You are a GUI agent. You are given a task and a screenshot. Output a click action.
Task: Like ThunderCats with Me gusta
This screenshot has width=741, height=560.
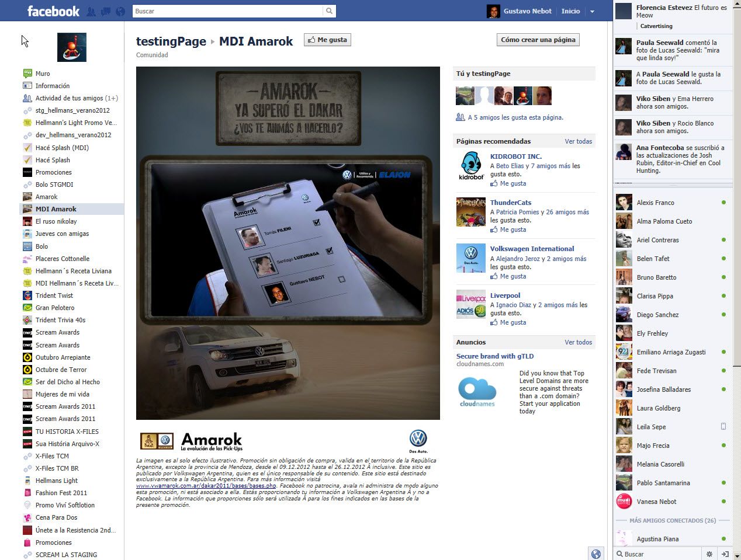coord(513,229)
